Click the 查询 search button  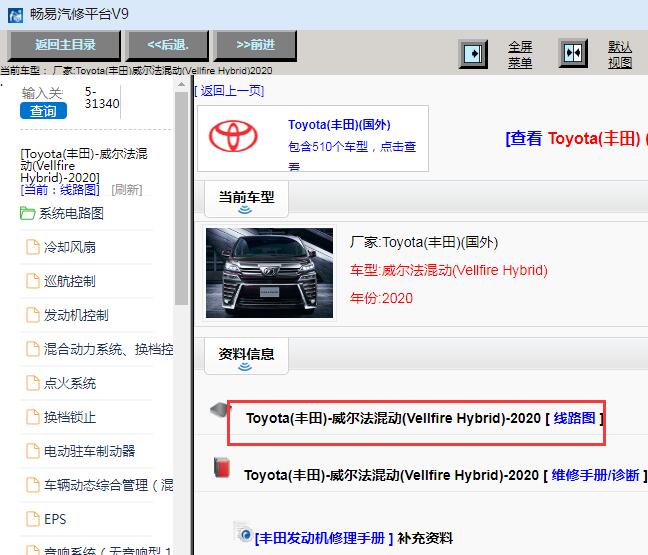click(x=43, y=111)
